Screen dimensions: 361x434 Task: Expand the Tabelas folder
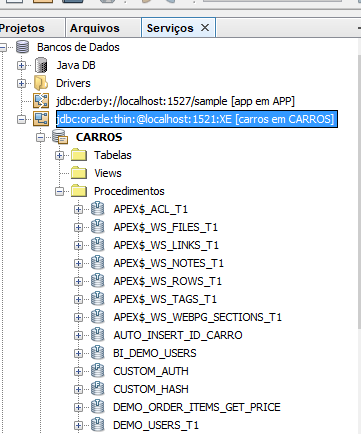[x=60, y=155]
